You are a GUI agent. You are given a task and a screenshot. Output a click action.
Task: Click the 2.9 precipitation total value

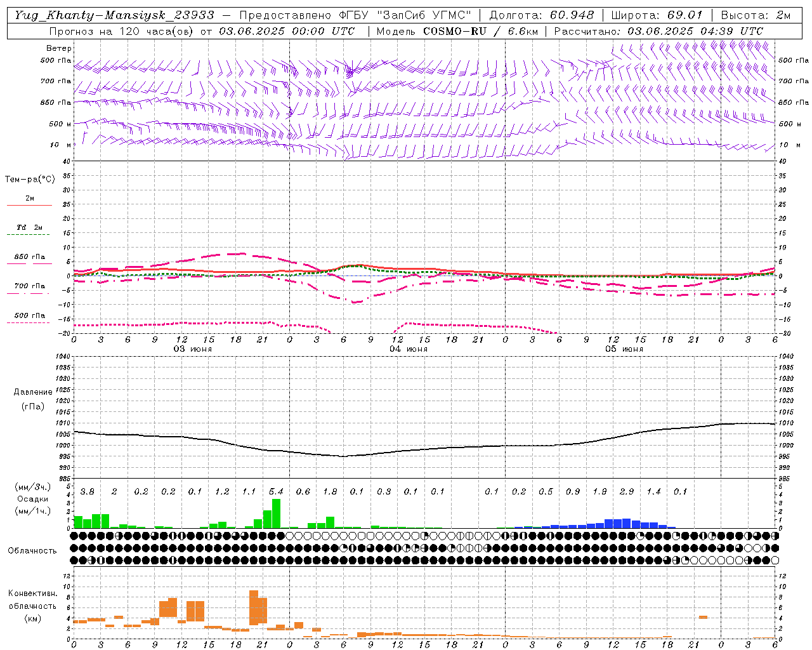pyautogui.click(x=627, y=492)
